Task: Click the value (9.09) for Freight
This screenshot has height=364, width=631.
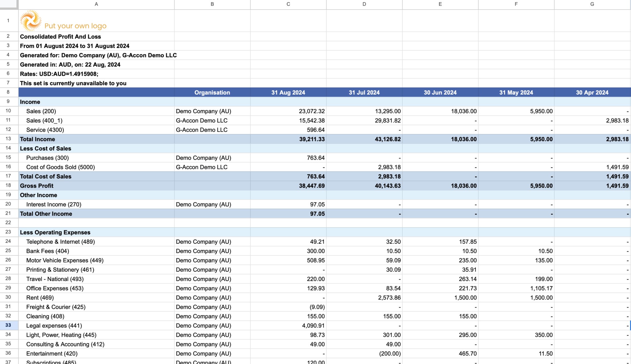Action: pos(288,307)
